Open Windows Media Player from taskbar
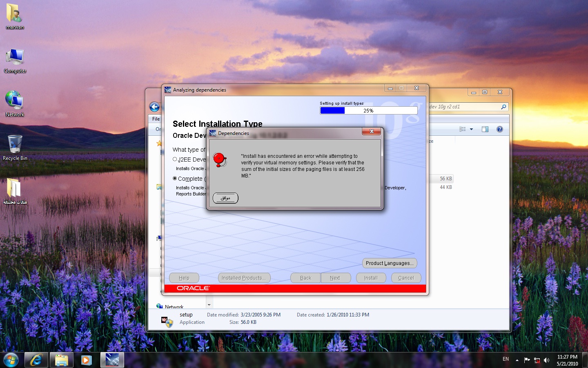588x368 pixels. pyautogui.click(x=86, y=360)
